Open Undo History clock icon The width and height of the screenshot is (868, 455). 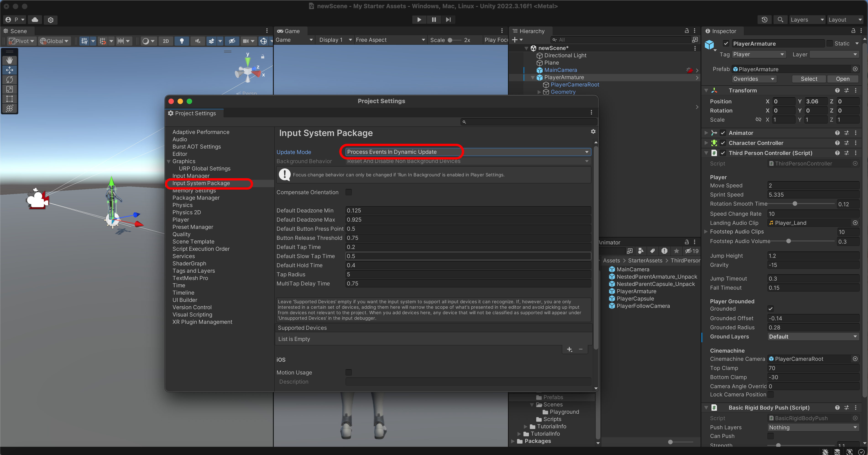[x=764, y=20]
